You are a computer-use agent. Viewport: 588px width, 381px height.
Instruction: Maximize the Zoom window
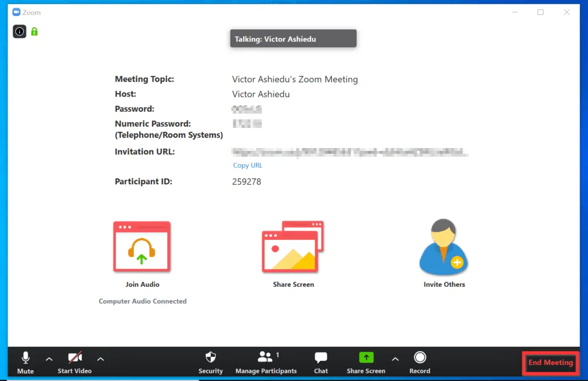coord(540,12)
